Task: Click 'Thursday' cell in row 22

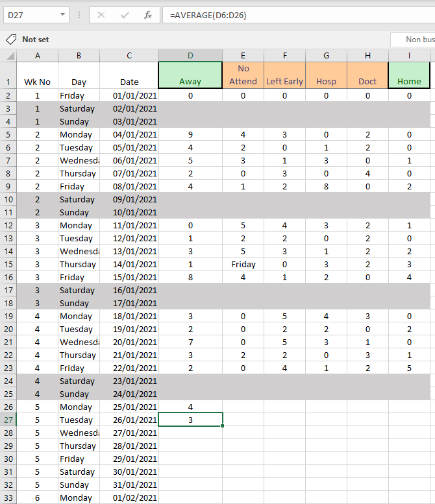Action: click(79, 355)
